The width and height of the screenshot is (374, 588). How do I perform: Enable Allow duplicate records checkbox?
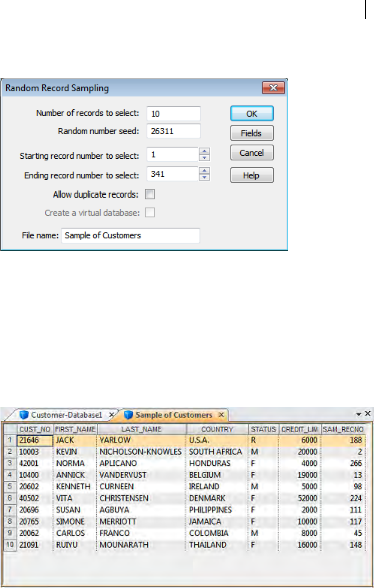pyautogui.click(x=150, y=194)
